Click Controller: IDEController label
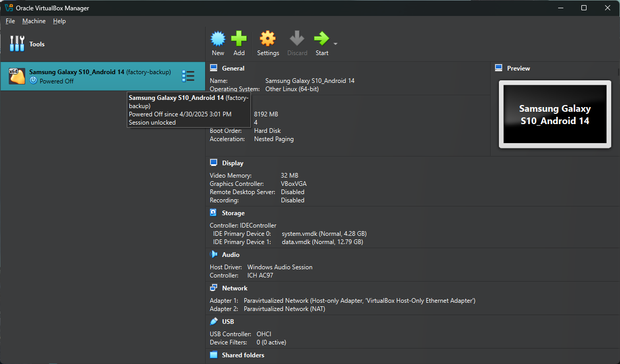This screenshot has height=364, width=620. coord(243,226)
